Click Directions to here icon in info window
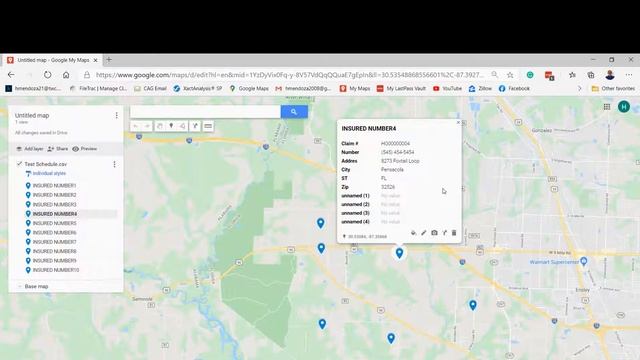This screenshot has height=360, width=640. [444, 233]
